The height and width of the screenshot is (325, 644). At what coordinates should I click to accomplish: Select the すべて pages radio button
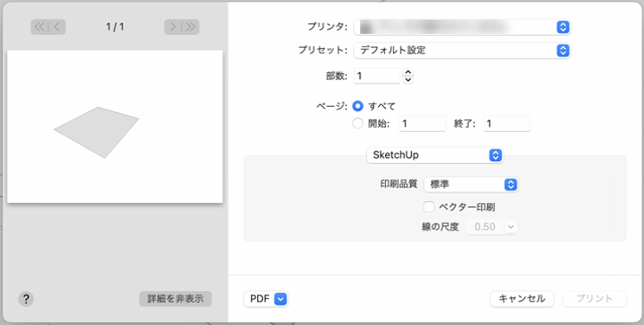[x=358, y=106]
